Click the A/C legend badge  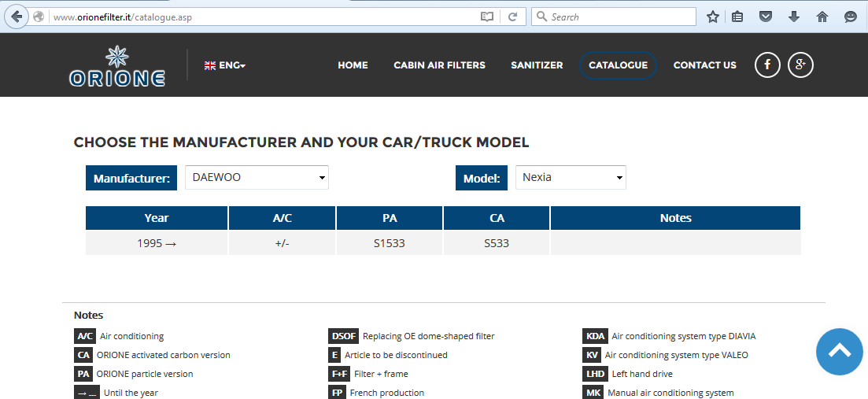point(85,336)
